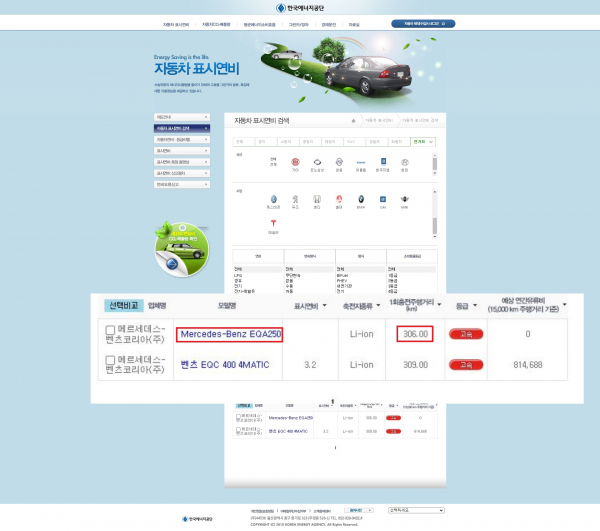The image size is (600, 531).
Task: Click the 한국에너지공단 footer logo
Action: pos(197,519)
